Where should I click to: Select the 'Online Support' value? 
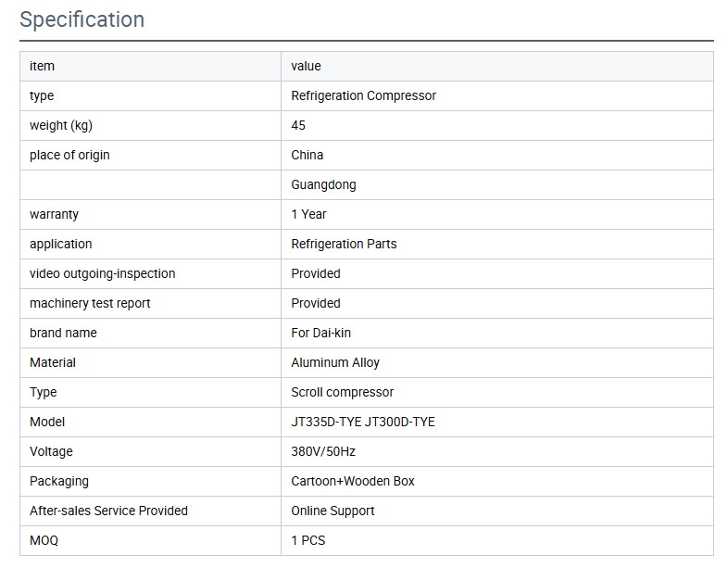[333, 511]
